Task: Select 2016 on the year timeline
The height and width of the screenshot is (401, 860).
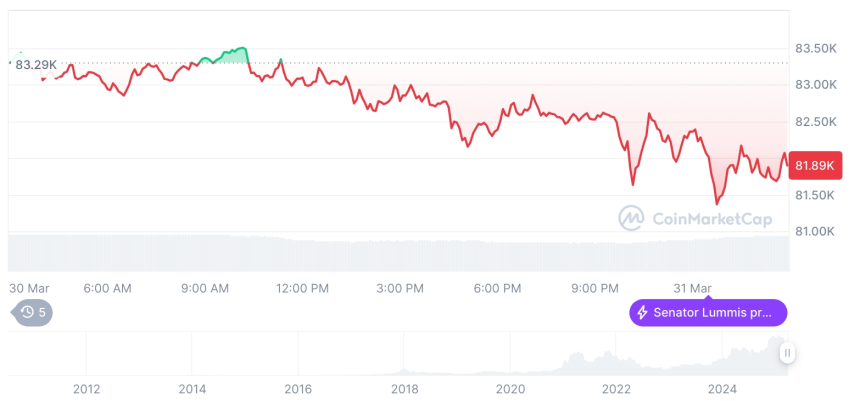Action: pyautogui.click(x=298, y=389)
